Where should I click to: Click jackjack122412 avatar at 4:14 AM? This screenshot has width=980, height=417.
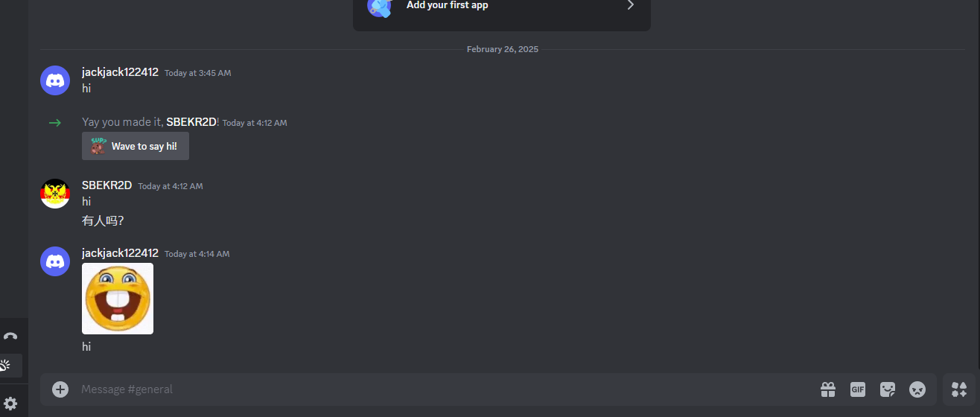[x=55, y=261]
